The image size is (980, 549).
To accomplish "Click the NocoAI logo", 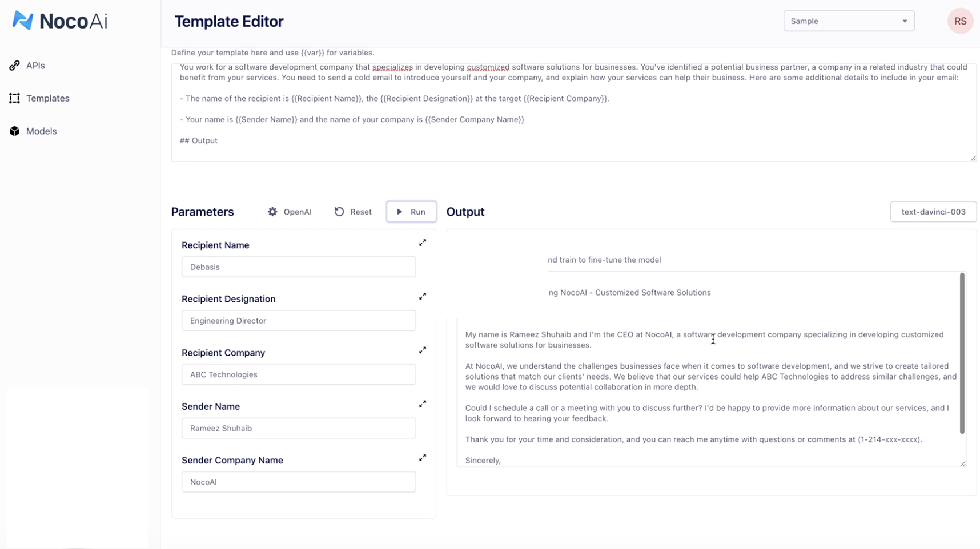I will point(59,21).
